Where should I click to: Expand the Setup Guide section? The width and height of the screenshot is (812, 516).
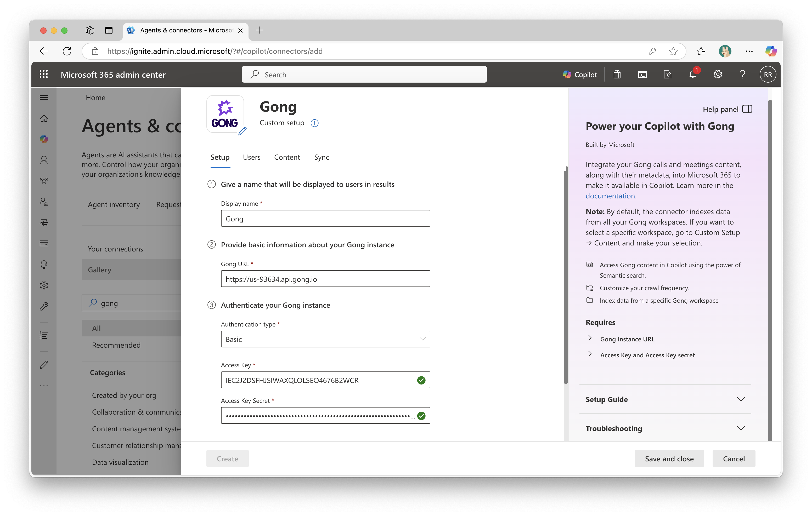pos(665,399)
